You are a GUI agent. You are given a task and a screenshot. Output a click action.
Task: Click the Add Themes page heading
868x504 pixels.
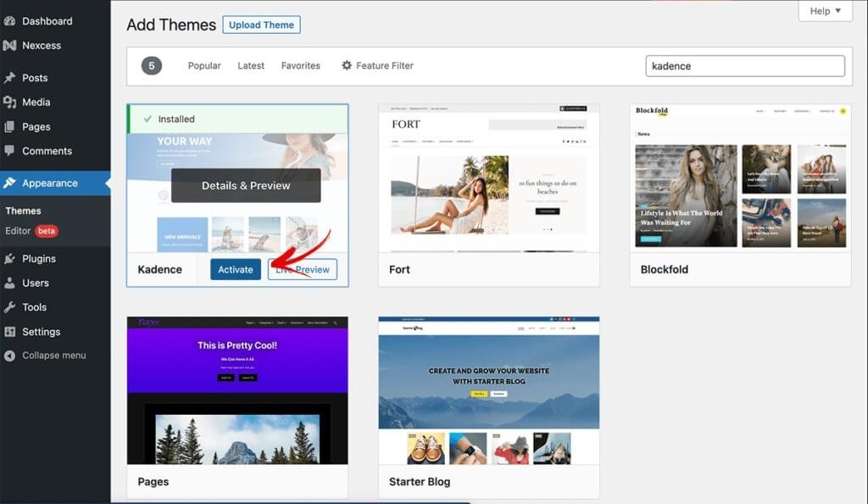coord(171,25)
